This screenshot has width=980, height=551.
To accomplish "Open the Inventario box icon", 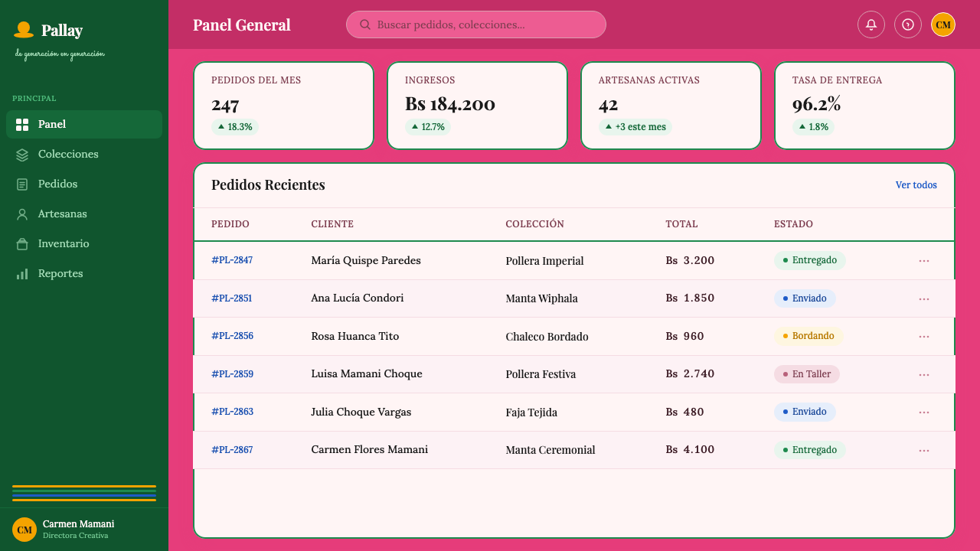I will pos(22,244).
